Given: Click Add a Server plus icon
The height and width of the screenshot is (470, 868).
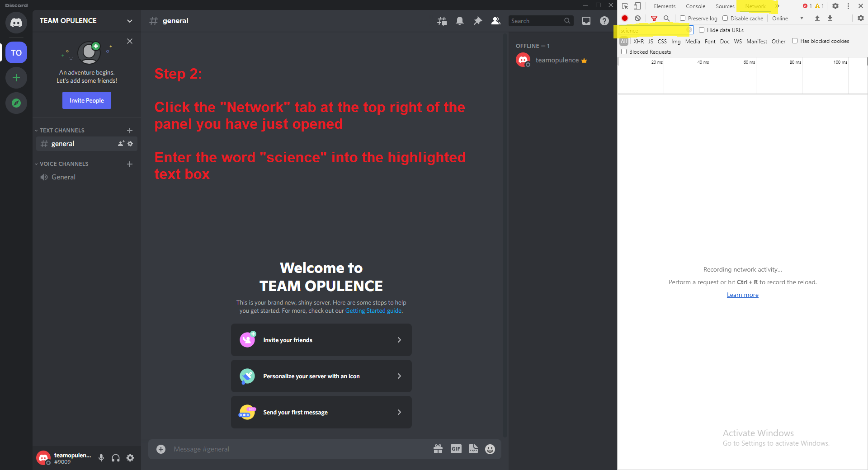Looking at the screenshot, I should coord(16,78).
